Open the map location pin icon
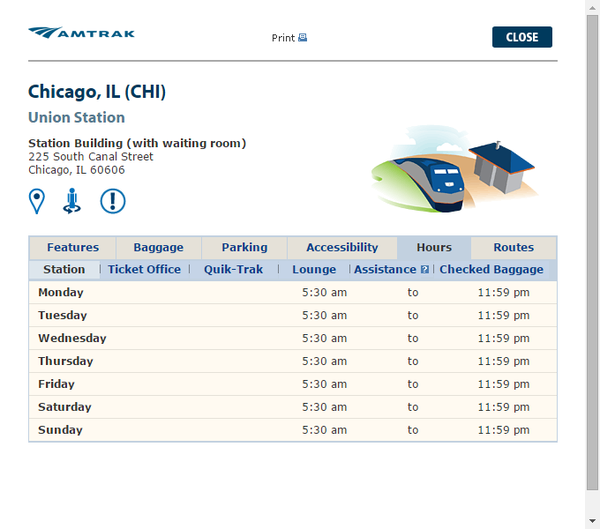 (37, 201)
